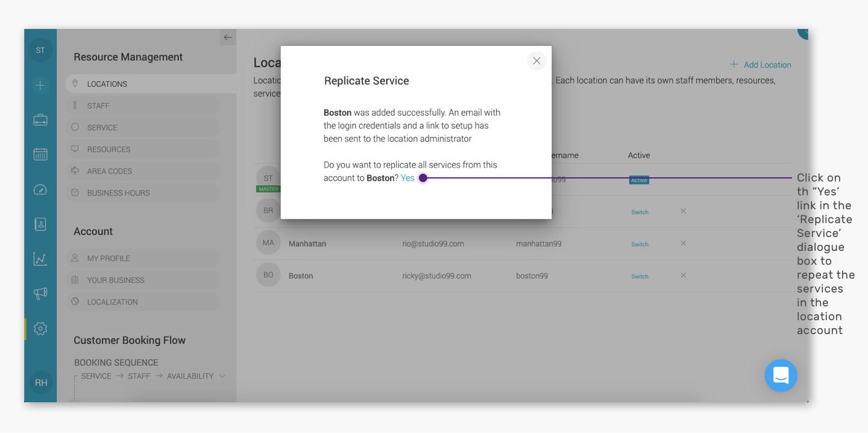Open My Profile under Account
The width and height of the screenshot is (868, 433).
143,258
